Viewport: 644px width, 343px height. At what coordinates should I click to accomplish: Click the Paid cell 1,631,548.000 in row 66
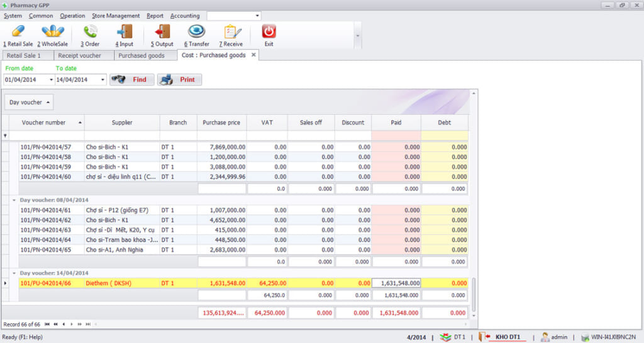tap(396, 283)
